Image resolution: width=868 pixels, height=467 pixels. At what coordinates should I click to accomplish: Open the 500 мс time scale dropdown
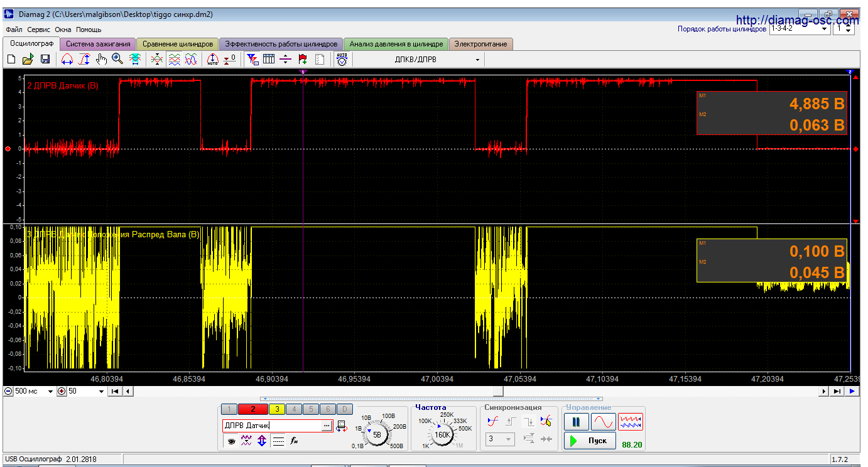click(51, 392)
